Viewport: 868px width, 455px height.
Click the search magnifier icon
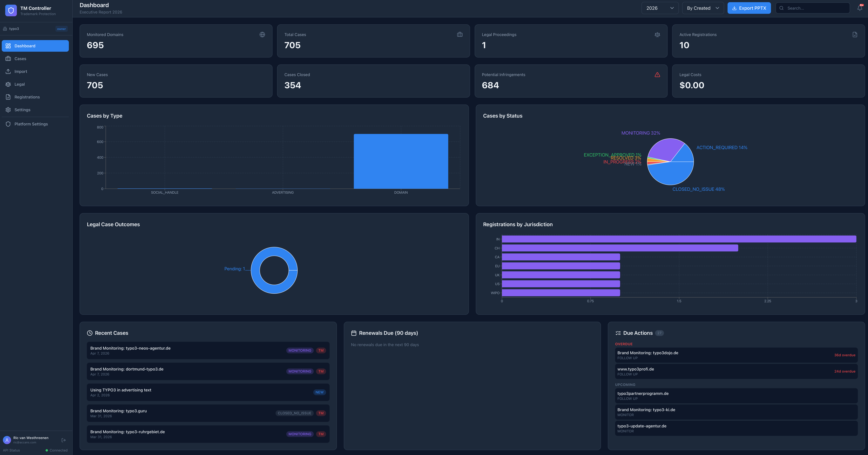(781, 8)
